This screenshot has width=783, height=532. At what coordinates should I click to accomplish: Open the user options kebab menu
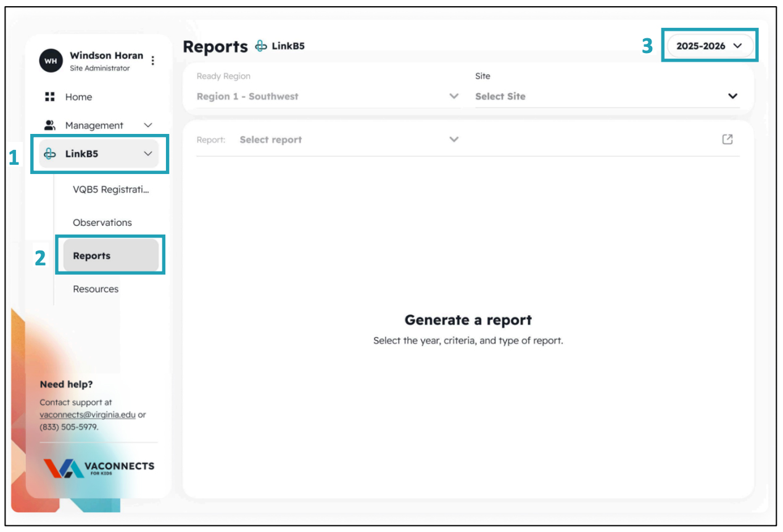tap(153, 60)
